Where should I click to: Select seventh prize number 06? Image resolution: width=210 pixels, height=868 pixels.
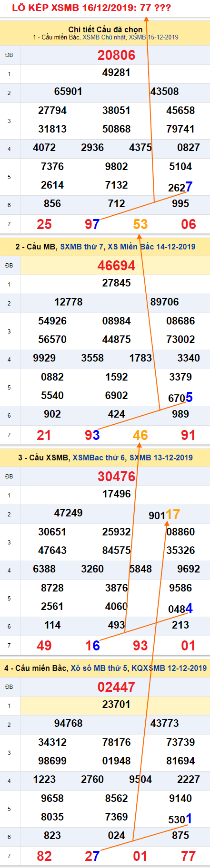point(189,224)
